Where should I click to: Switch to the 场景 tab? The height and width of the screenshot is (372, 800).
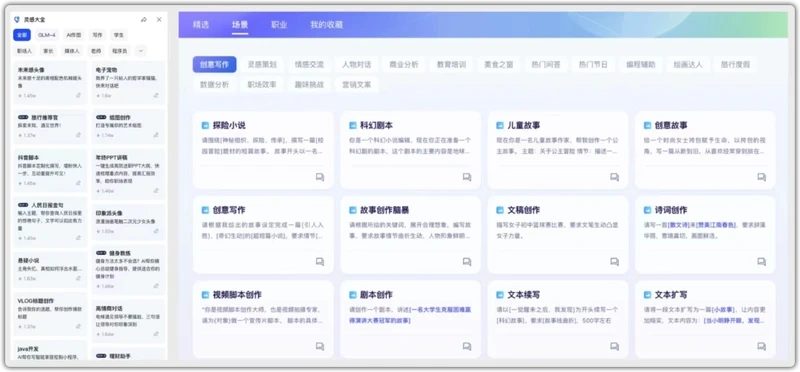(240, 24)
